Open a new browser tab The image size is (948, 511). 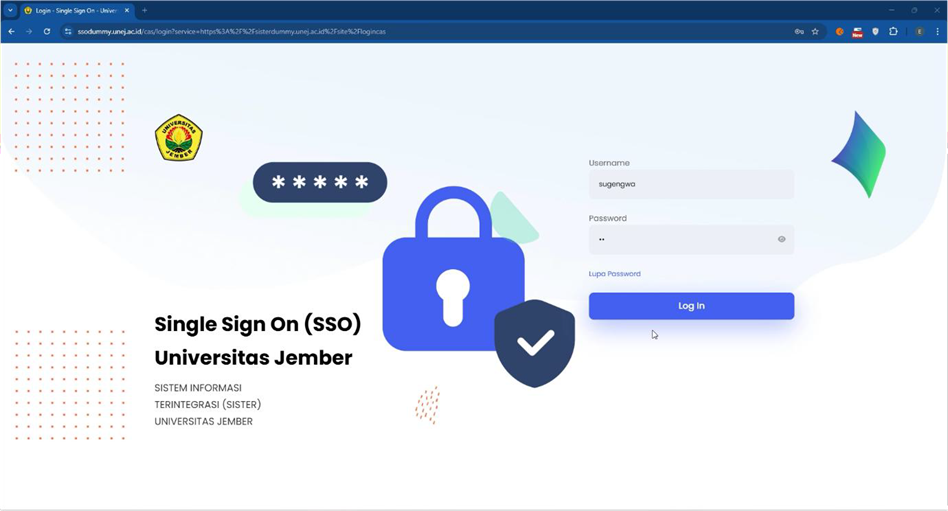(x=144, y=11)
